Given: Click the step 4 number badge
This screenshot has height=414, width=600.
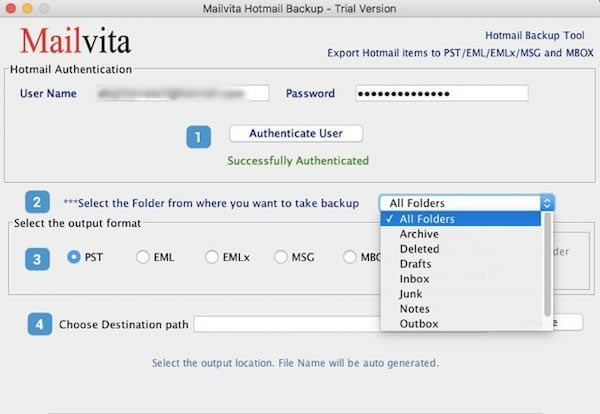Looking at the screenshot, I should pyautogui.click(x=36, y=323).
